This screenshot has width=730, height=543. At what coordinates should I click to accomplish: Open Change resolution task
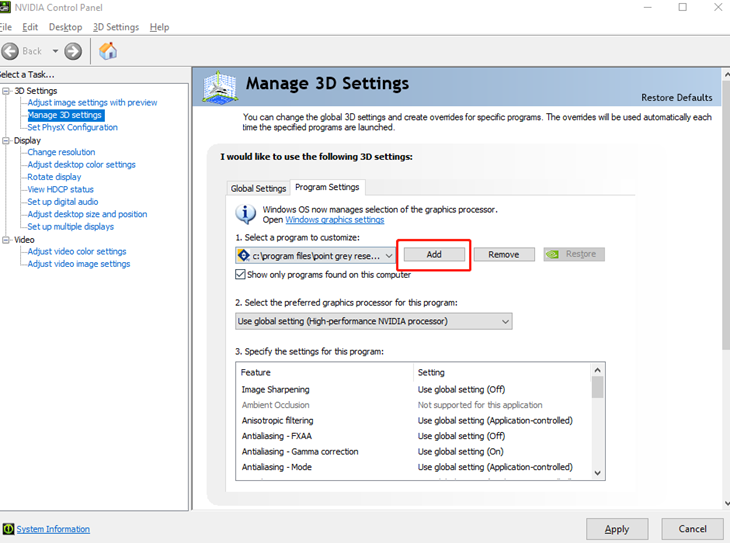click(61, 152)
